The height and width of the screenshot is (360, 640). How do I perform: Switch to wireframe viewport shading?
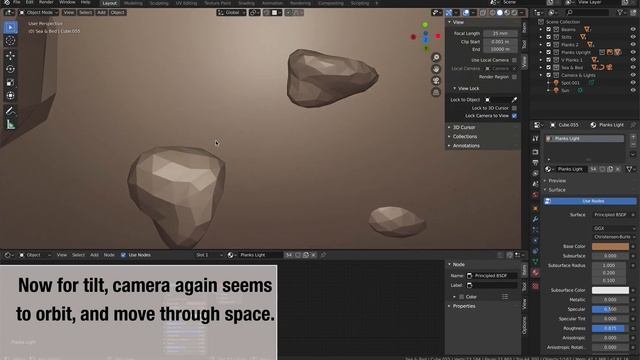pos(492,13)
